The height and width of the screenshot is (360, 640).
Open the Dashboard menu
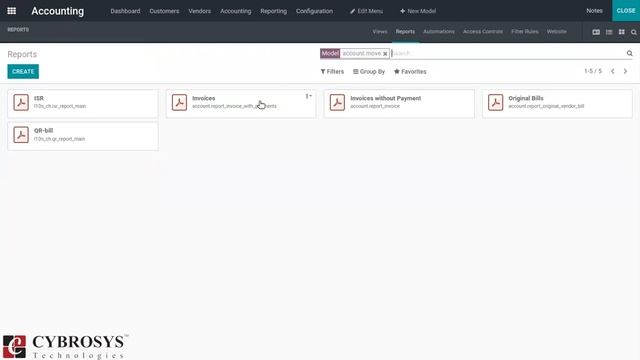tap(125, 11)
